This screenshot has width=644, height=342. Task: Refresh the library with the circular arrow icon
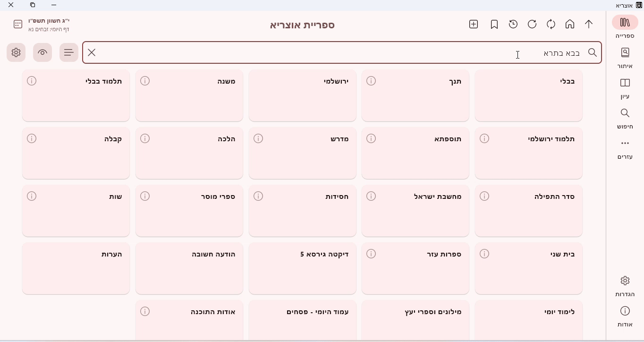[532, 24]
